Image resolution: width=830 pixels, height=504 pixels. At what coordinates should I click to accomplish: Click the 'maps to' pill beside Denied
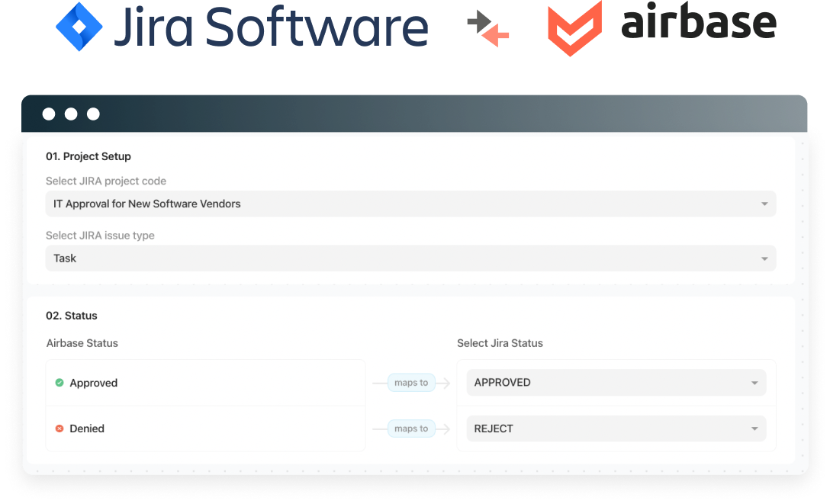(x=411, y=429)
